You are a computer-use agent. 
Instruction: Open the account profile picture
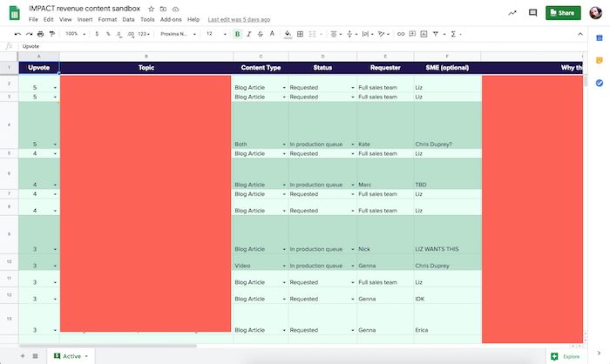(595, 13)
